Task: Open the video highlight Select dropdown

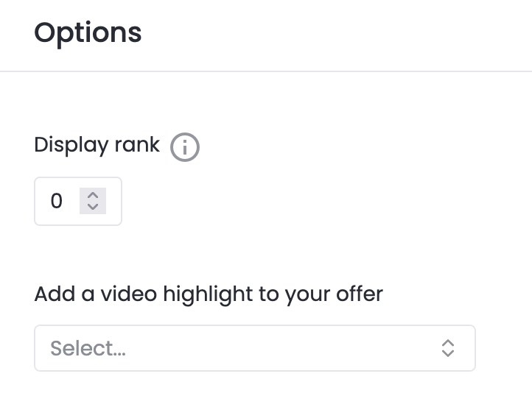Action: [255, 348]
